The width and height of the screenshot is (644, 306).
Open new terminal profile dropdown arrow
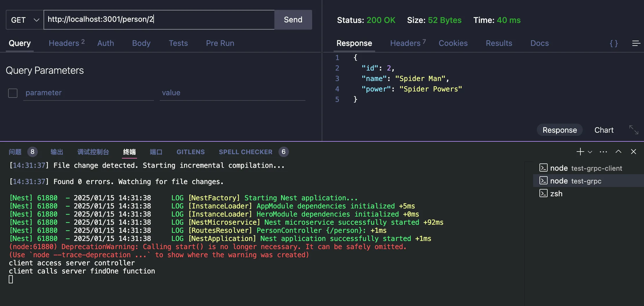(x=590, y=152)
